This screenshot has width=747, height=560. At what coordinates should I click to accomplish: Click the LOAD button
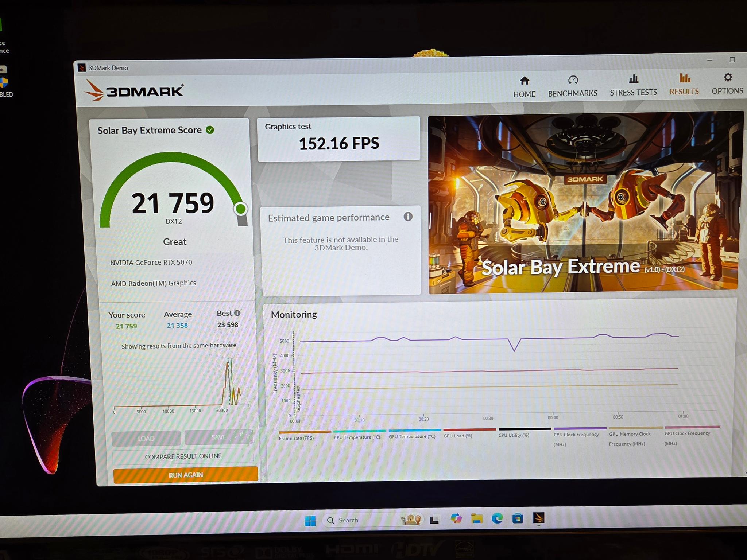coord(146,438)
